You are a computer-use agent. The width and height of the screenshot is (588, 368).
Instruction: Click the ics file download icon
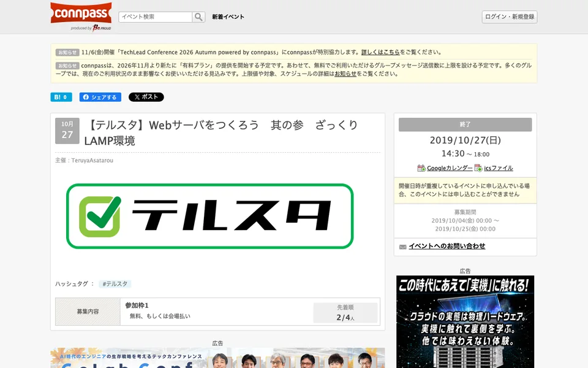pos(478,168)
